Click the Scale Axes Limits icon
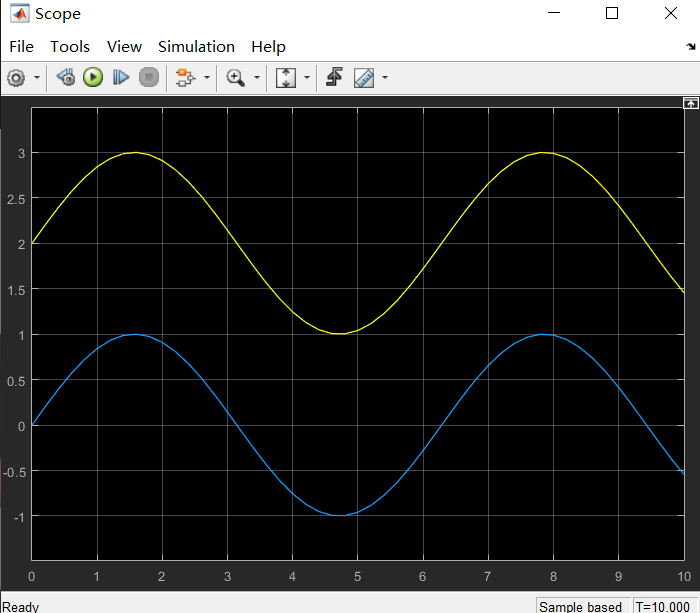Screen dimensions: 700x613 pos(286,78)
